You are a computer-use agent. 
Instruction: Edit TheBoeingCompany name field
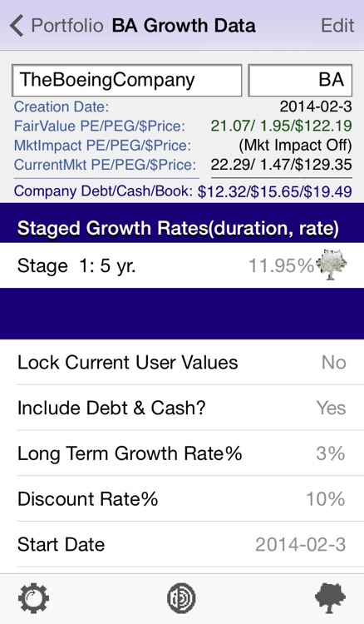pyautogui.click(x=127, y=80)
